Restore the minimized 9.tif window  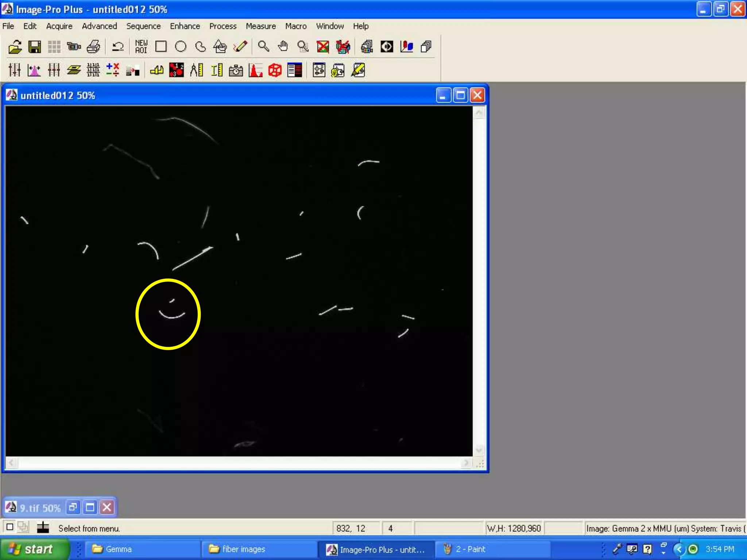pos(73,507)
